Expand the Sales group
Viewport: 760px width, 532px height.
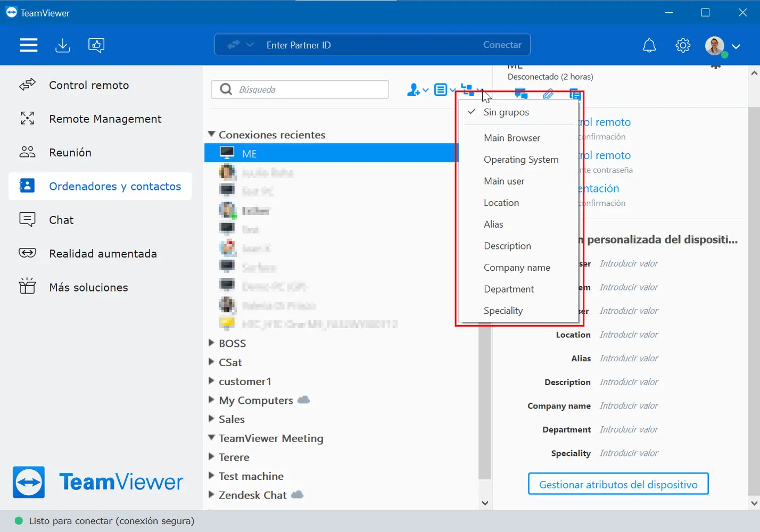click(211, 419)
